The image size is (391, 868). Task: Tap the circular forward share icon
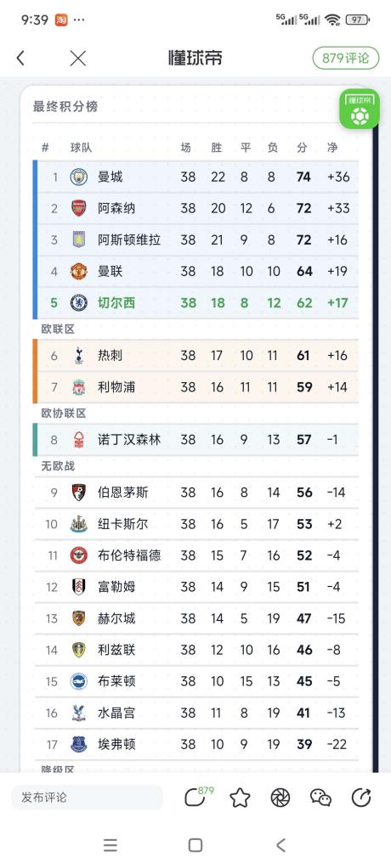(x=361, y=798)
